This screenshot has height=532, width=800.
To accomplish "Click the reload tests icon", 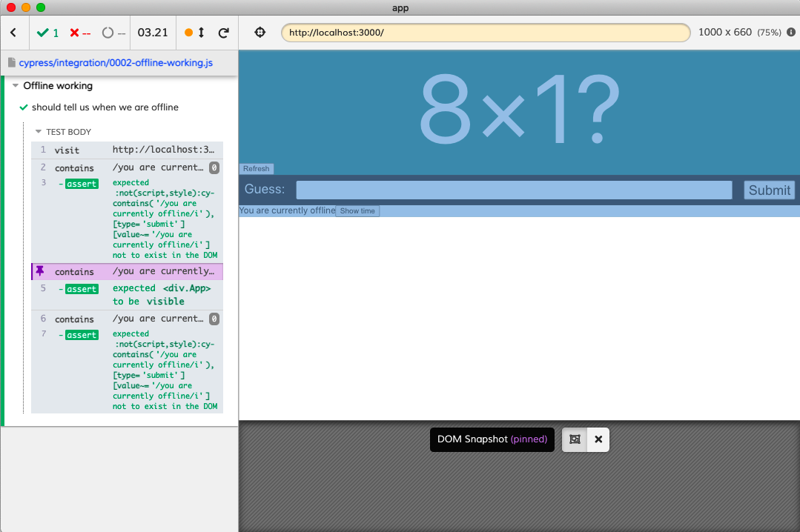I will point(223,33).
